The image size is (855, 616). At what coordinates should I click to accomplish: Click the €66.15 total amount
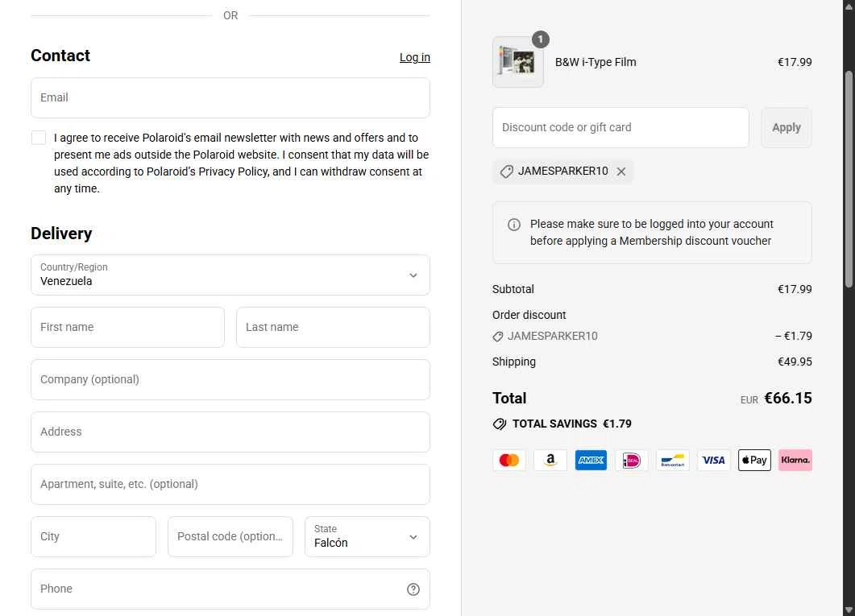[x=788, y=398]
